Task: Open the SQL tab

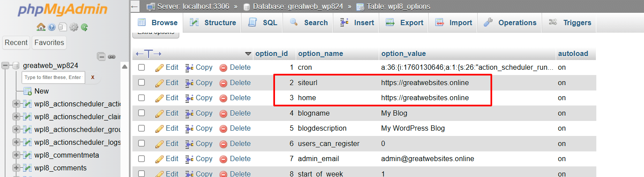Action: tap(263, 23)
